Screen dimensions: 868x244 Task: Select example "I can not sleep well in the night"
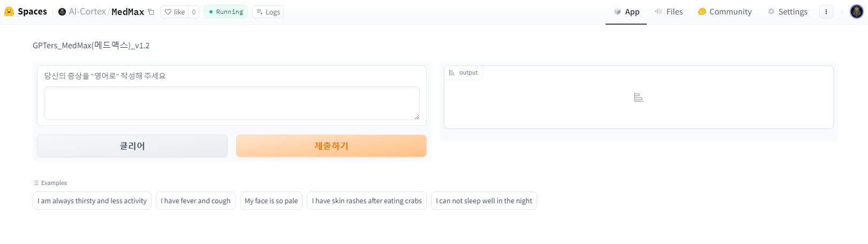(x=484, y=201)
